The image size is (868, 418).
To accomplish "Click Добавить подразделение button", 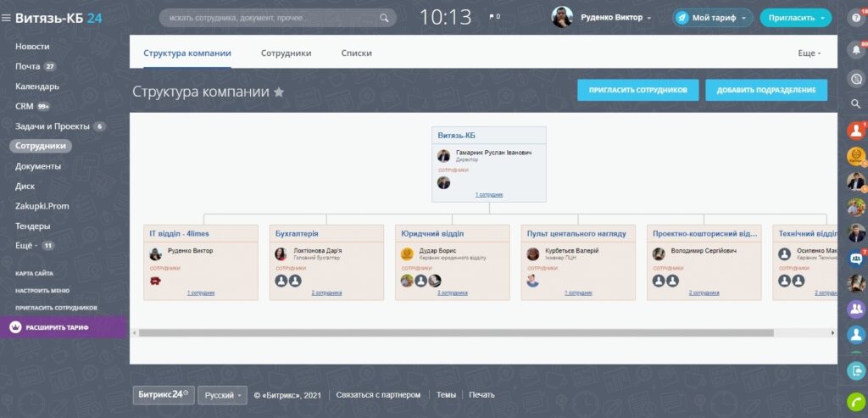I will [x=766, y=90].
